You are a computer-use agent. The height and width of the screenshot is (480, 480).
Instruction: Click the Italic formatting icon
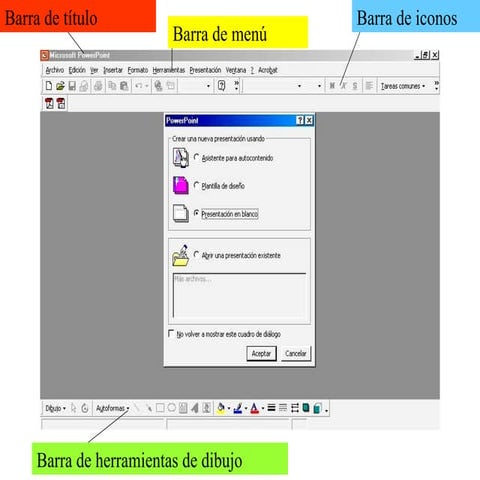tap(344, 86)
